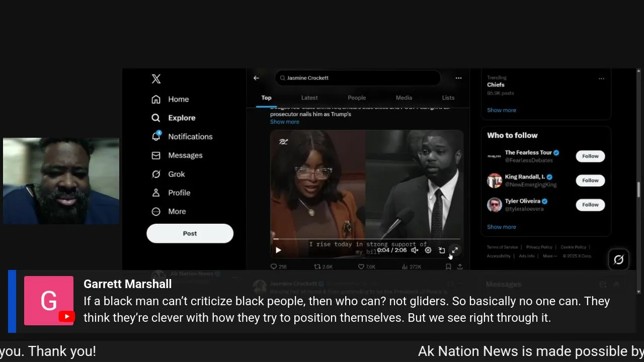The width and height of the screenshot is (644, 362).
Task: Click the Explore magnifier icon
Action: pos(156,118)
